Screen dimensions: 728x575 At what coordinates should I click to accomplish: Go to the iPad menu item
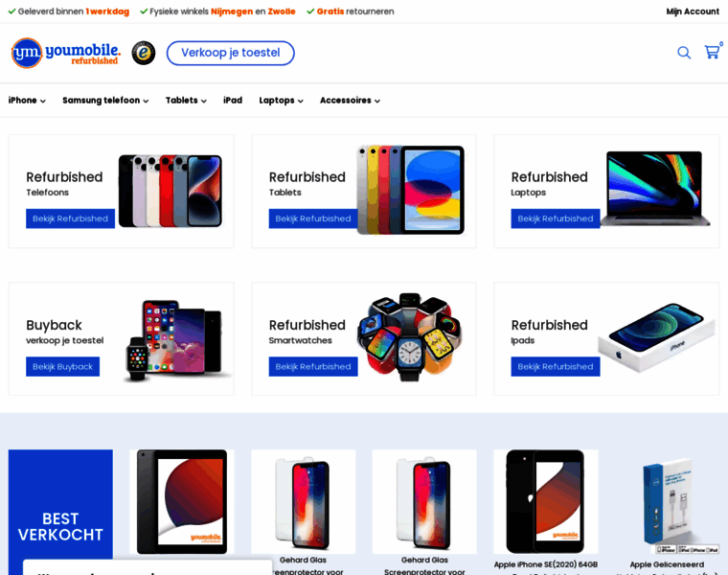(233, 101)
